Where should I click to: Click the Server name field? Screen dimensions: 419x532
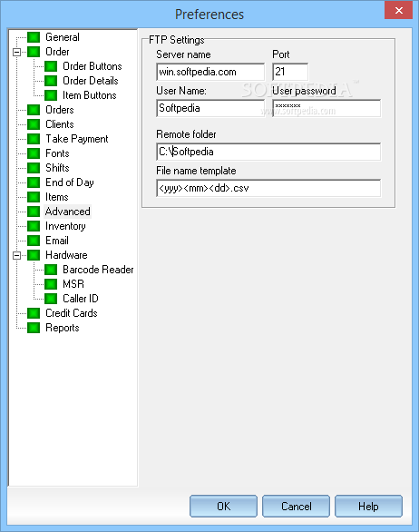pos(210,72)
